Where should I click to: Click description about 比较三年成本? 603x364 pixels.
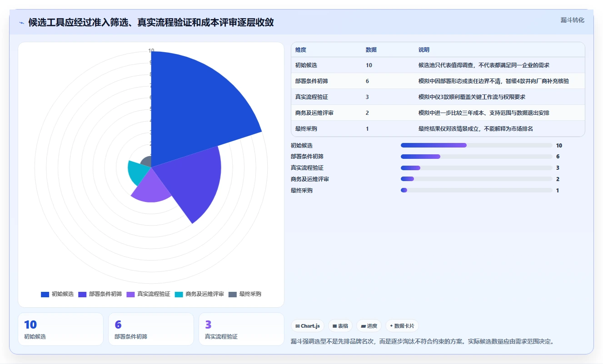point(484,113)
